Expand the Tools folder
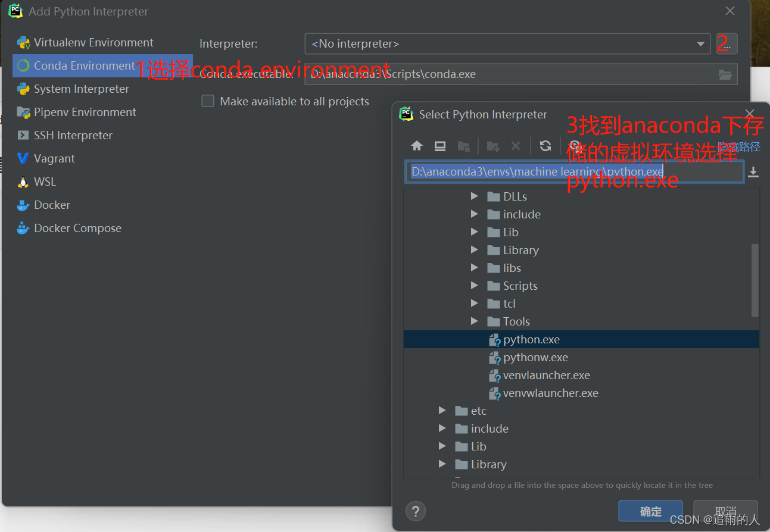770x532 pixels. 474,321
